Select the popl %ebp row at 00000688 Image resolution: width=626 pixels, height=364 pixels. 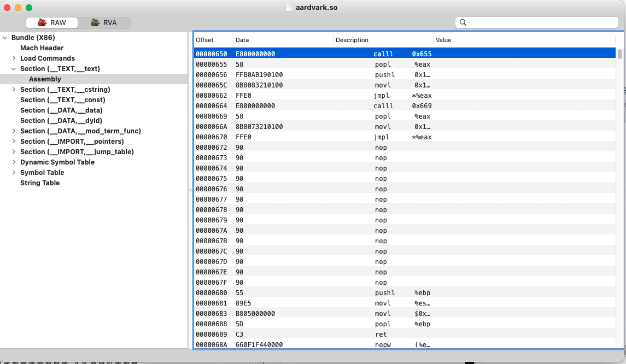405,324
